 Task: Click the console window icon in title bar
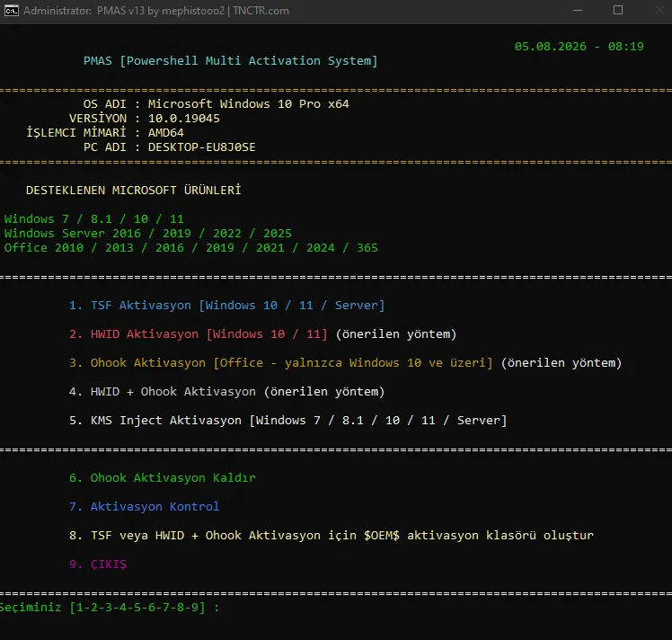point(11,11)
